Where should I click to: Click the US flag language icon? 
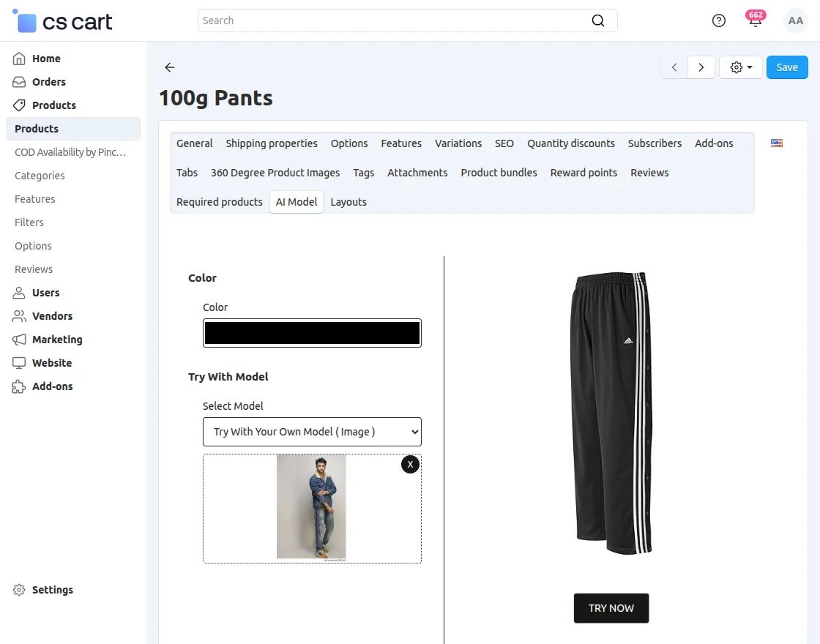pos(777,143)
